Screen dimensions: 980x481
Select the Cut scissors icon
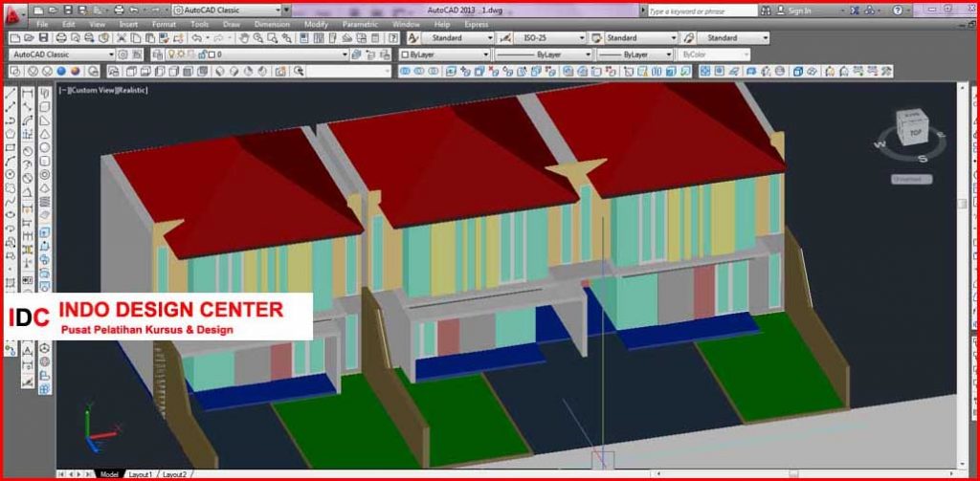coord(121,38)
